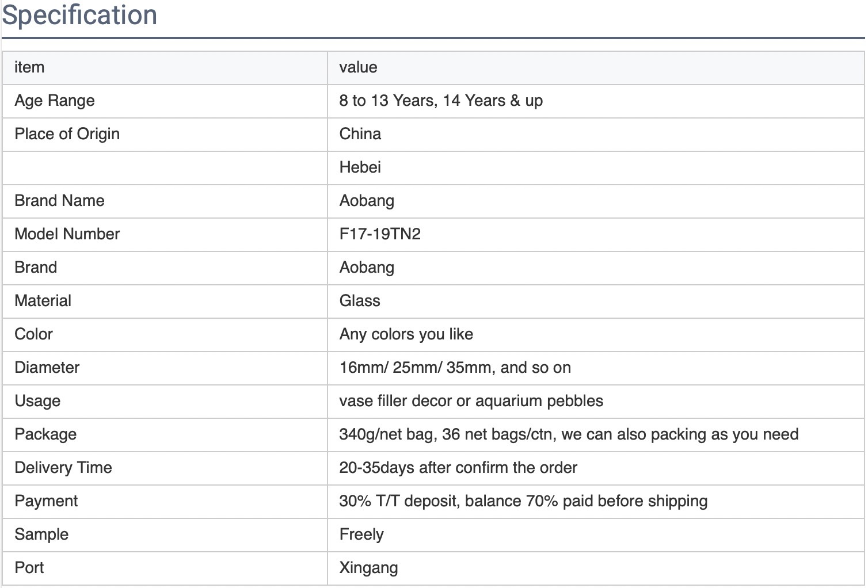Select the Age Range label cell
868x588 pixels.
(x=165, y=101)
